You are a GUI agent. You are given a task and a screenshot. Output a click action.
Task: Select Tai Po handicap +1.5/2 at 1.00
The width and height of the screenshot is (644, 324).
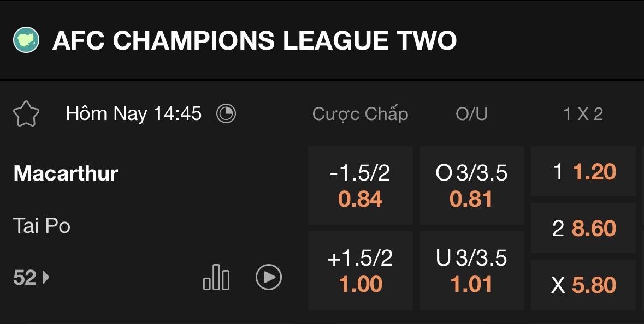tap(361, 271)
